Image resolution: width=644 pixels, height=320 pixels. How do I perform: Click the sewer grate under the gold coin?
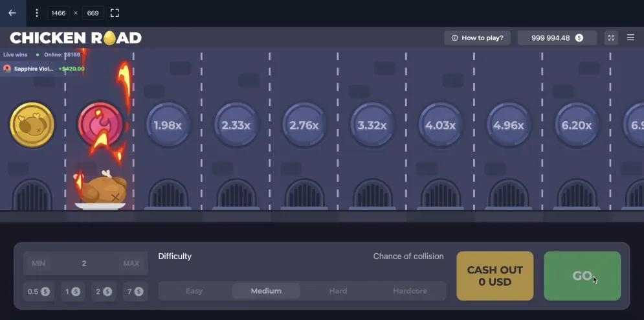click(x=32, y=194)
